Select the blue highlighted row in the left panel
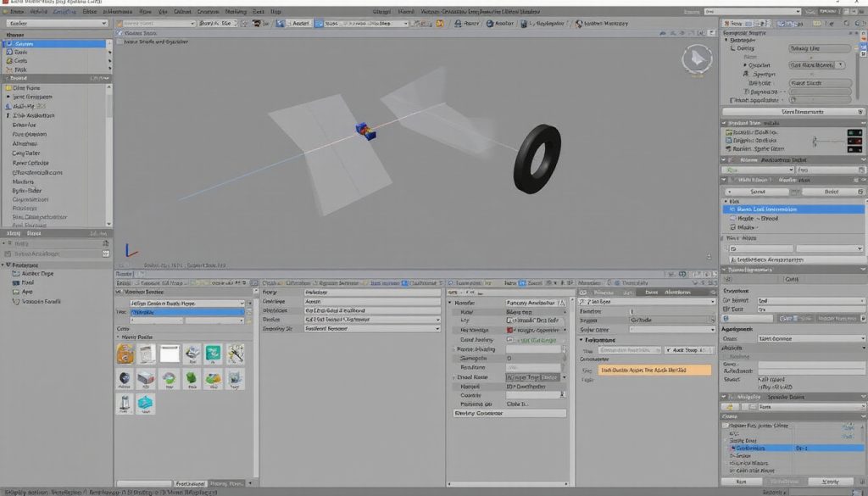The height and width of the screenshot is (496, 868). (x=54, y=43)
